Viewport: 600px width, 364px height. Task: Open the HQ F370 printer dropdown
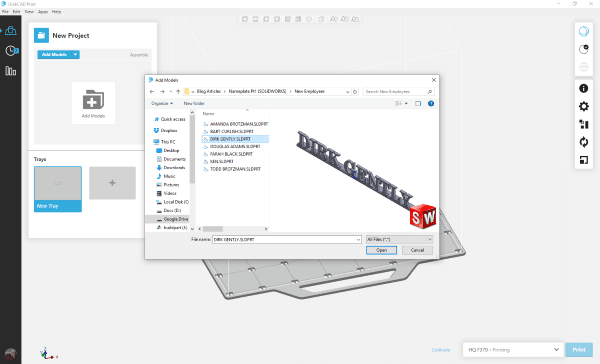pos(513,350)
